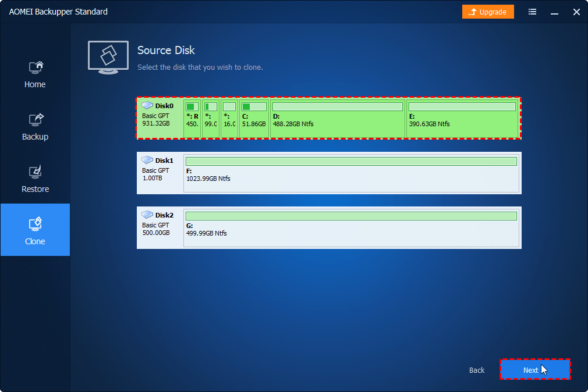
Task: Click usage bar of F: partition
Action: click(x=351, y=161)
